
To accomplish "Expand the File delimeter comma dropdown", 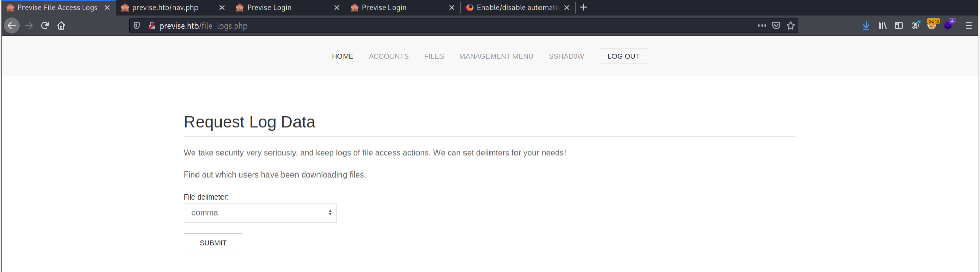I will (x=260, y=213).
